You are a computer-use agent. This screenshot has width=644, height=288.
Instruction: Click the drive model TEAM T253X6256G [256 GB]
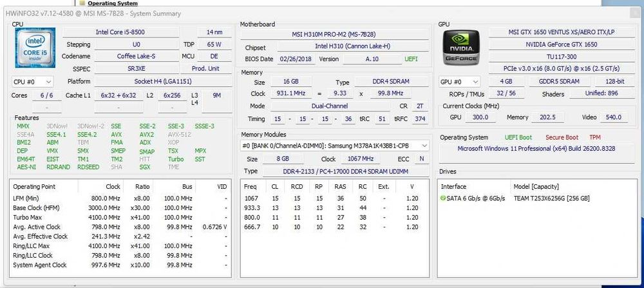coord(552,198)
